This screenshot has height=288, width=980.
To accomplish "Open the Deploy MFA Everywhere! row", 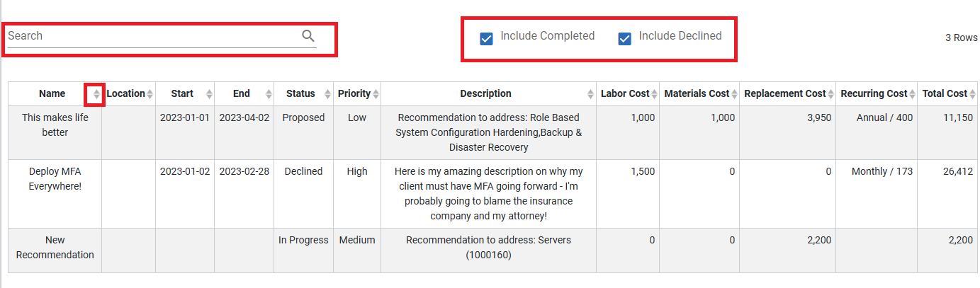I will click(x=492, y=194).
